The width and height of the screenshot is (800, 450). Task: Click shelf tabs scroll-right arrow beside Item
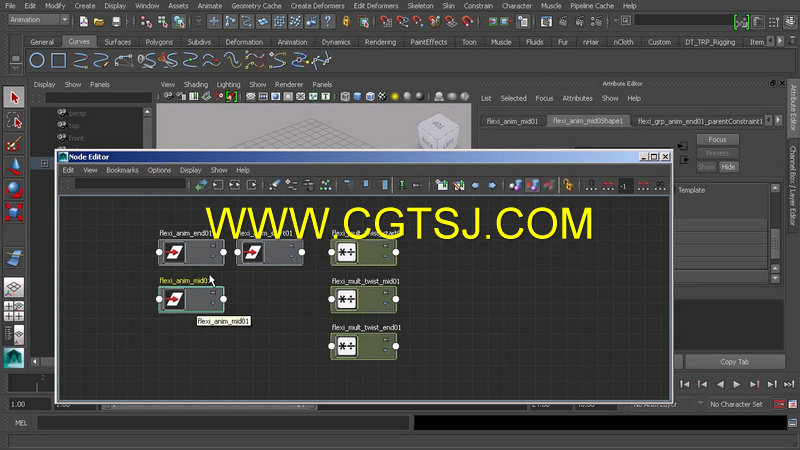(x=780, y=41)
